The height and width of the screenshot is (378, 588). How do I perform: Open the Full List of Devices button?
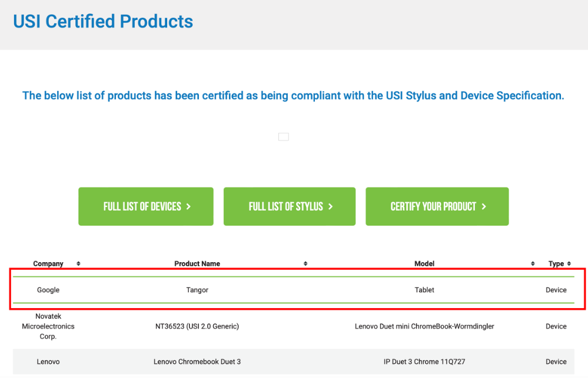146,206
